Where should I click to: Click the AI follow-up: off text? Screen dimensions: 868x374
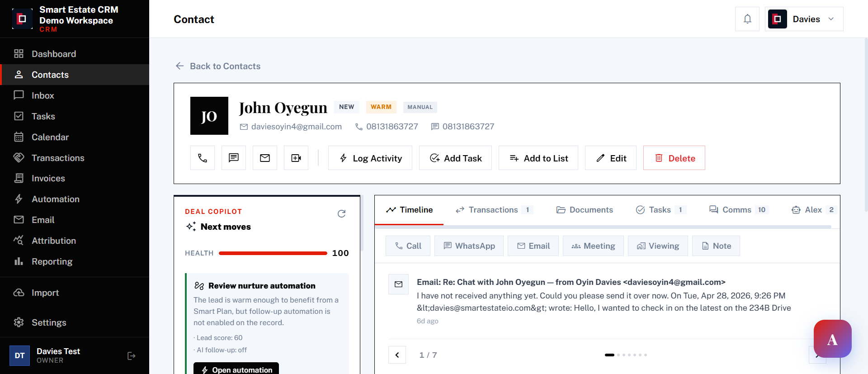click(222, 350)
